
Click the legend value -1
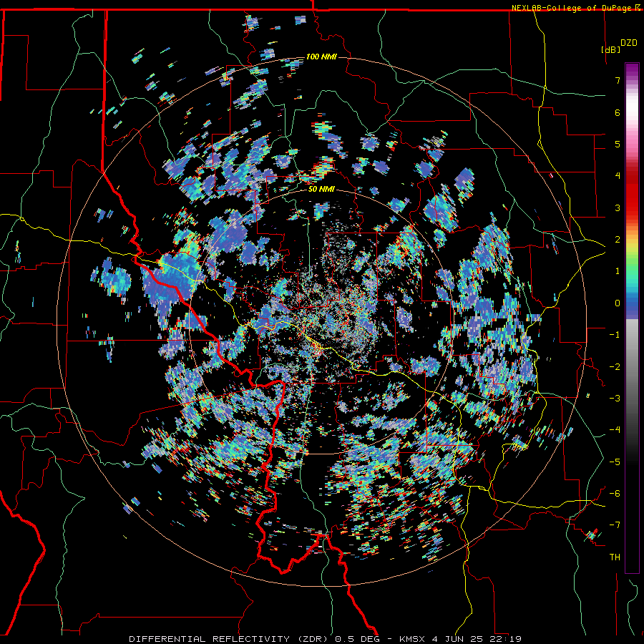[x=615, y=335]
